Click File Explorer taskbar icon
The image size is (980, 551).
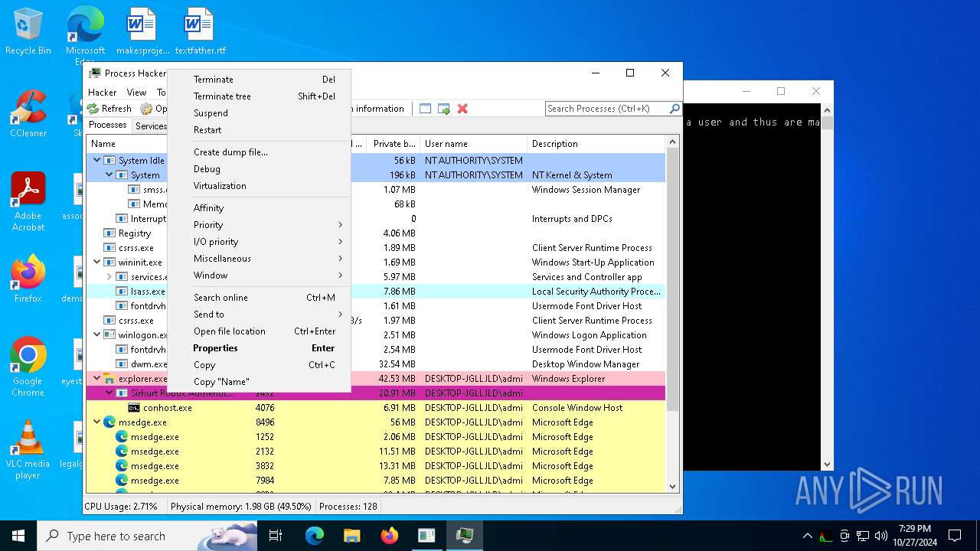click(x=352, y=536)
